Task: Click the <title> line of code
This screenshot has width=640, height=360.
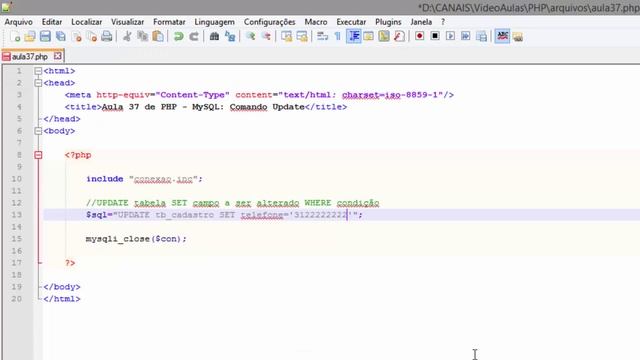Action: click(206, 107)
